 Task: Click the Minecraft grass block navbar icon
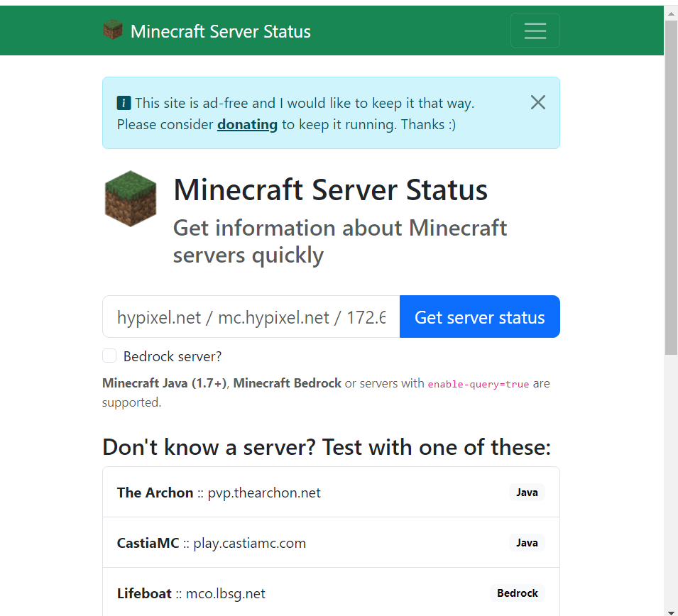pos(113,30)
